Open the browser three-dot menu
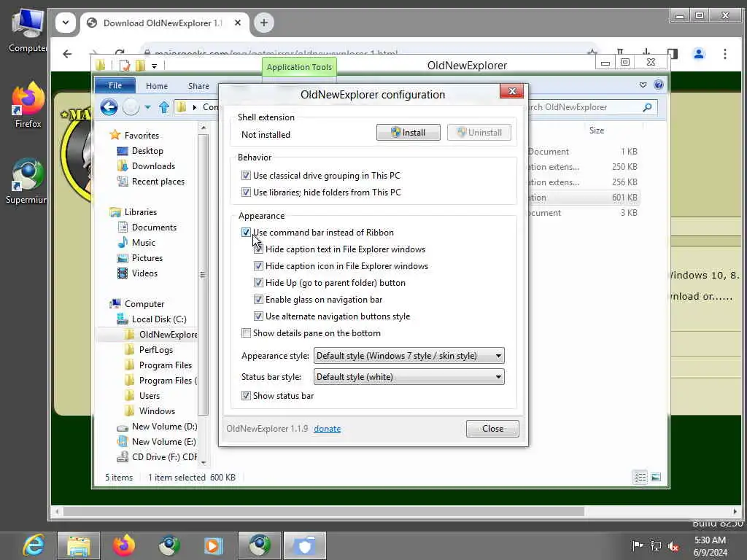747x560 pixels. [724, 54]
